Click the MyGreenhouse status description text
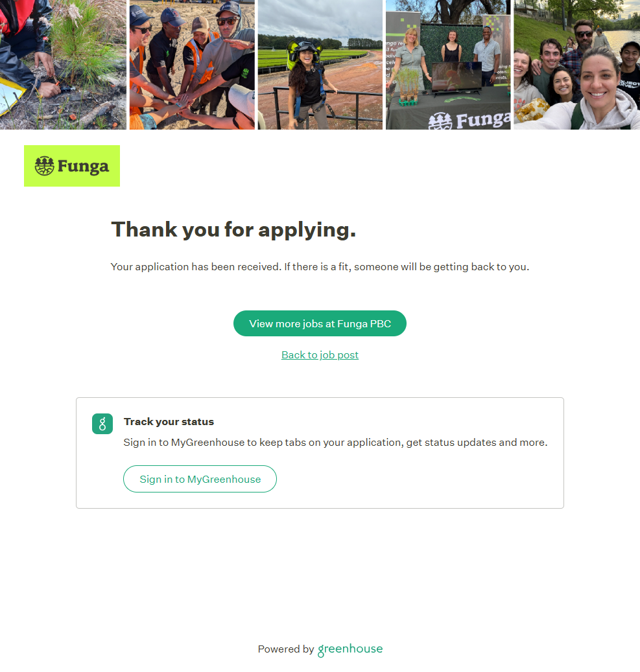The image size is (640, 672). tap(335, 443)
